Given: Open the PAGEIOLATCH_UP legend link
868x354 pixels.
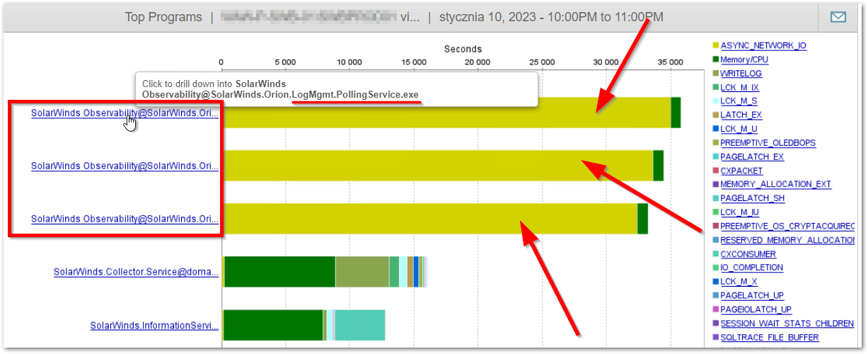Looking at the screenshot, I should 756,309.
